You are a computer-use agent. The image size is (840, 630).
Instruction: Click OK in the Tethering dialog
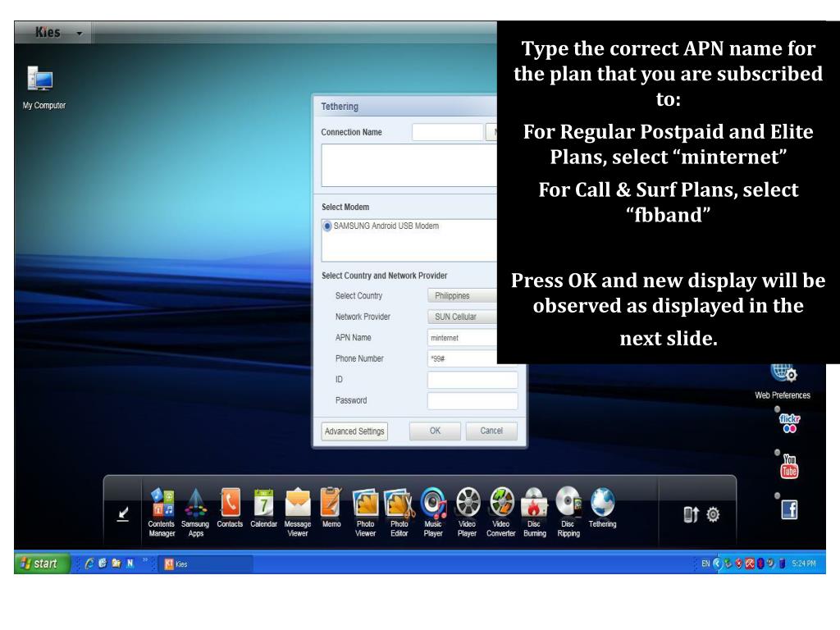[435, 431]
